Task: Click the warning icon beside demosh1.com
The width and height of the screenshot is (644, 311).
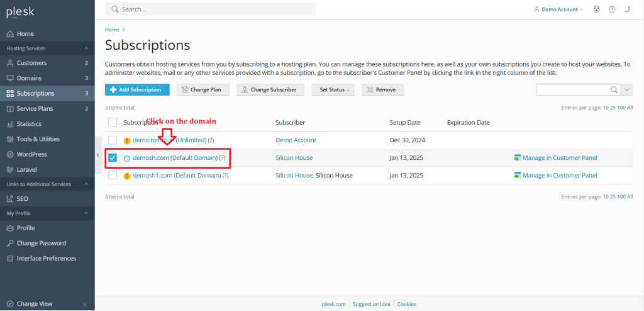Action: click(x=127, y=176)
